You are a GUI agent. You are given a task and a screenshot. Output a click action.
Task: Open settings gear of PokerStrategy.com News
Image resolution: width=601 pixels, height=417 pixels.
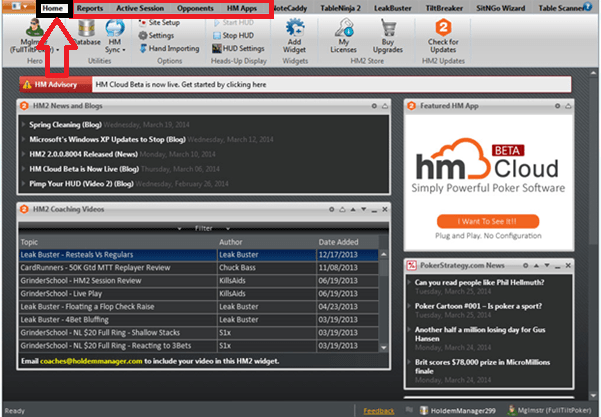coord(525,265)
